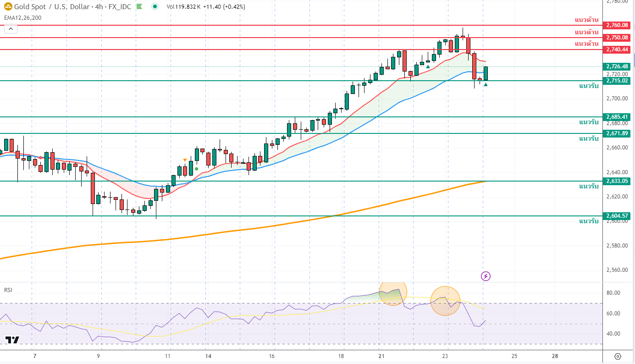Select แนวต้าน label on 2,760.08 line
The width and height of the screenshot is (635, 364).
click(x=586, y=20)
